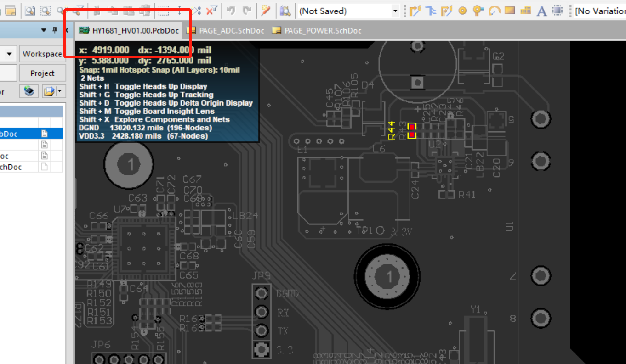The width and height of the screenshot is (626, 364).
Task: Open the No Variations dropdown
Action: [600, 11]
